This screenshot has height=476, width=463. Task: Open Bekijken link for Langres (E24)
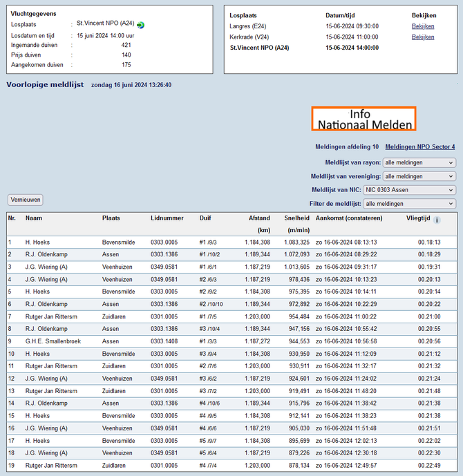423,26
